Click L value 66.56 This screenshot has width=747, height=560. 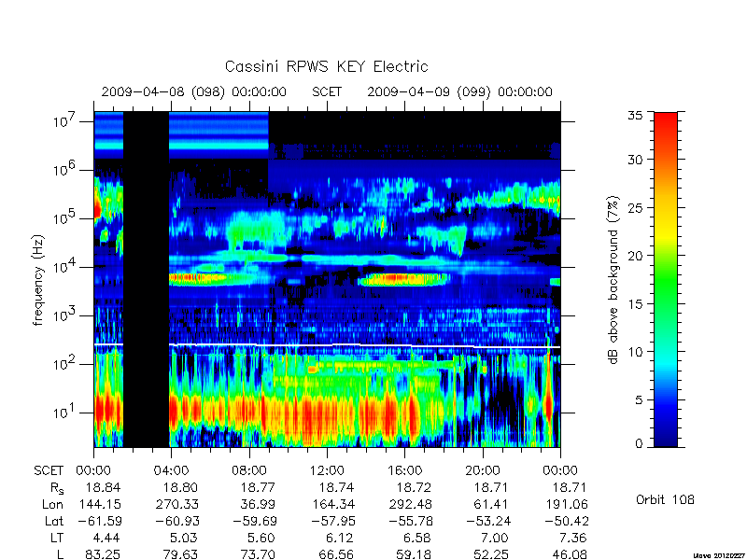coord(335,554)
